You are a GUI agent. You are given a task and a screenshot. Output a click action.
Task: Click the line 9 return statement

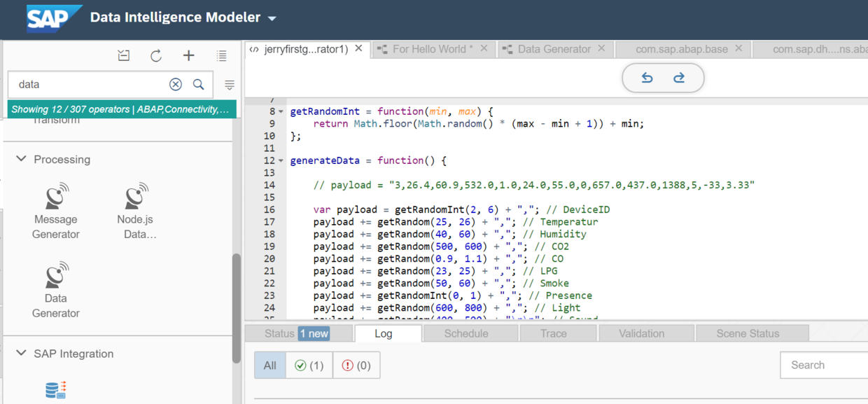pos(478,124)
